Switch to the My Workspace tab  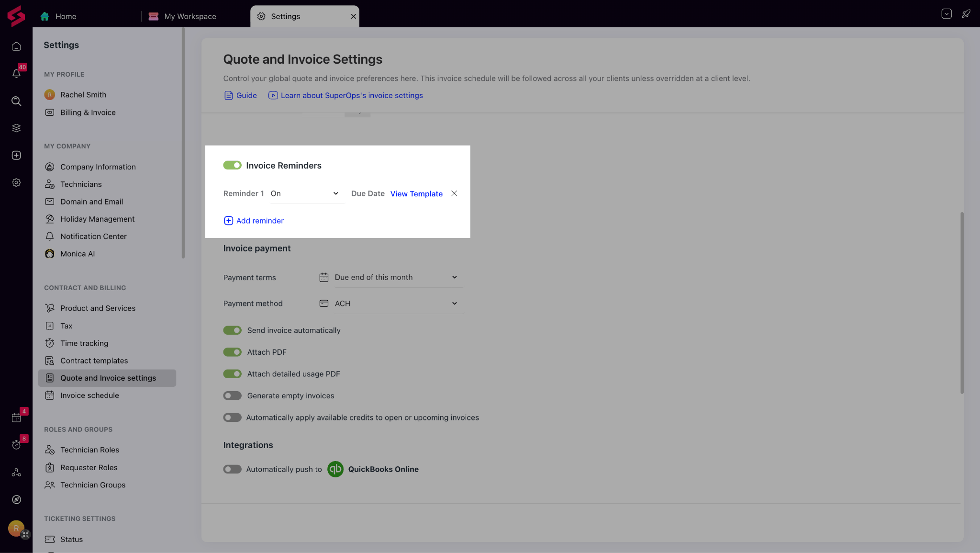point(190,16)
